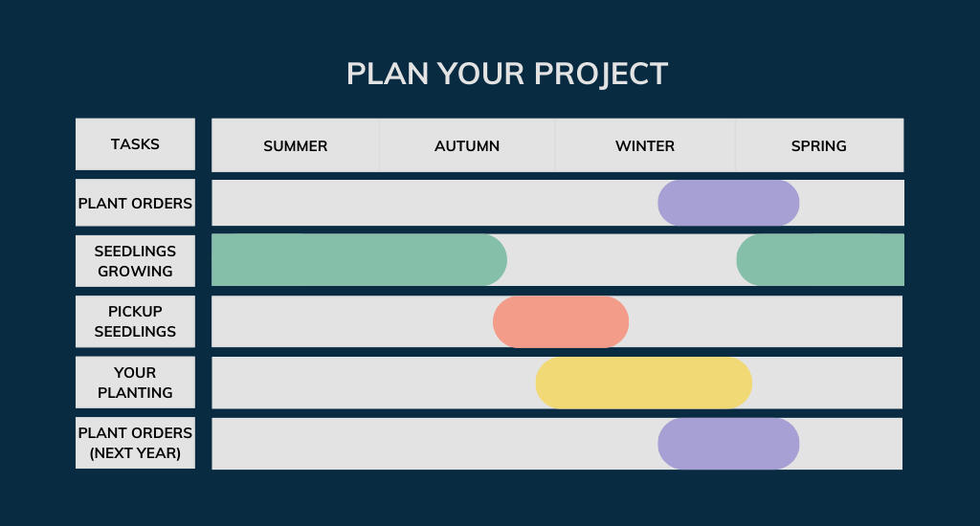
Task: Click the SUMMER season header
Action: (296, 146)
